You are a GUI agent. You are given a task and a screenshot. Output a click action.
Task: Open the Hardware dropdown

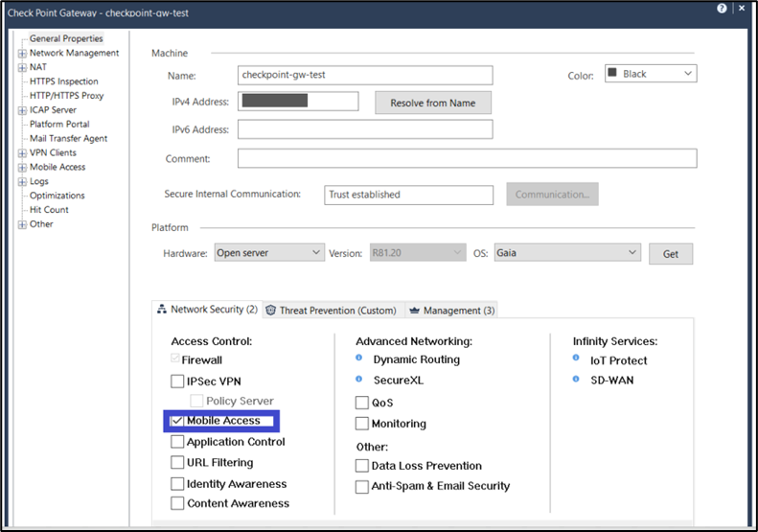coord(269,253)
